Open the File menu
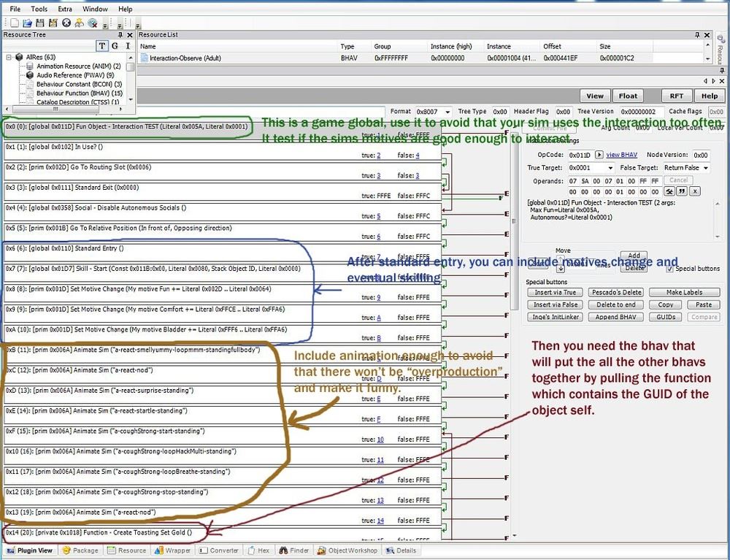 pyautogui.click(x=15, y=9)
